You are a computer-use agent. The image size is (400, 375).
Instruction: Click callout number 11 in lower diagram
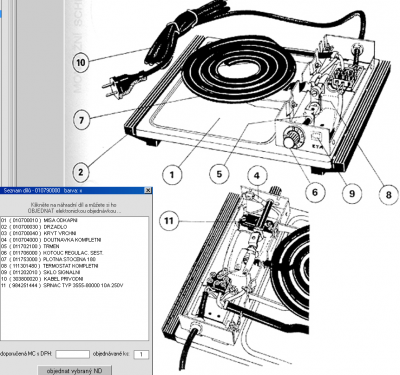click(169, 221)
